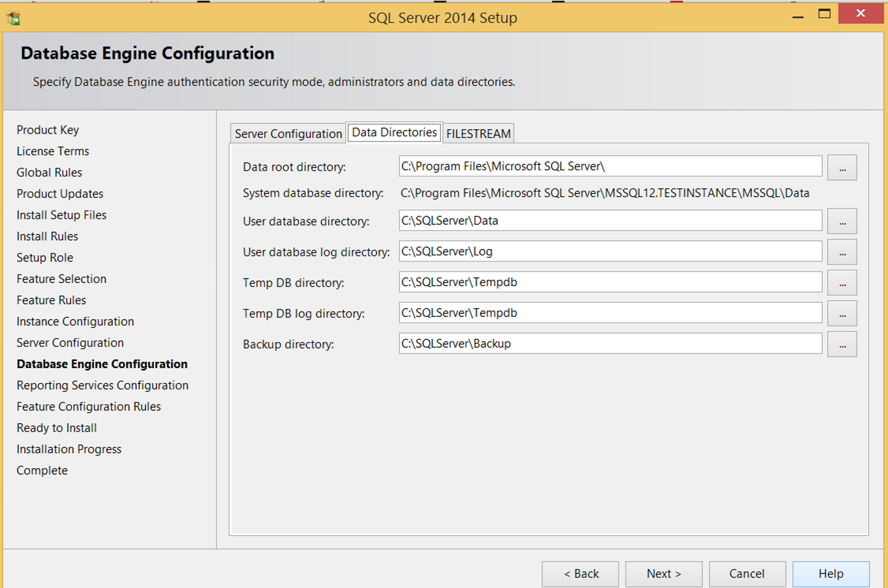Click the Backup directory field
The width and height of the screenshot is (888, 588).
point(610,343)
